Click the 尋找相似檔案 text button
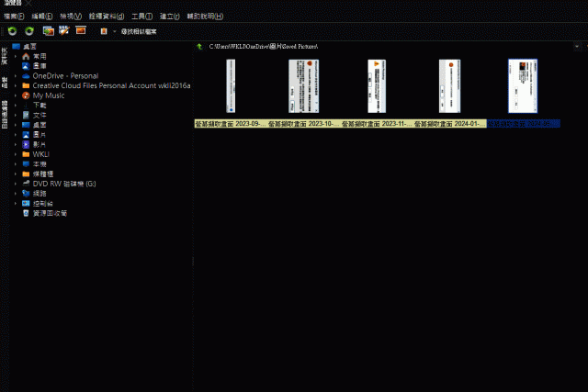This screenshot has height=392, width=588. 139,32
